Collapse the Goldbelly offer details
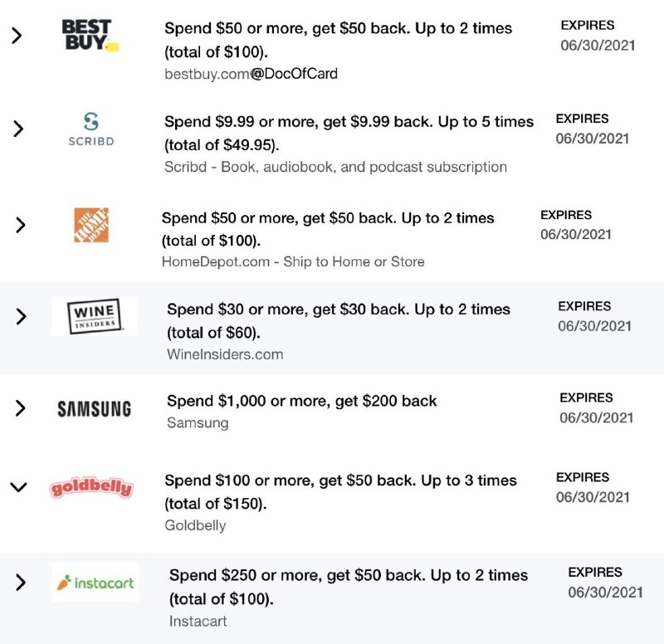The height and width of the screenshot is (644, 664). coord(18,487)
